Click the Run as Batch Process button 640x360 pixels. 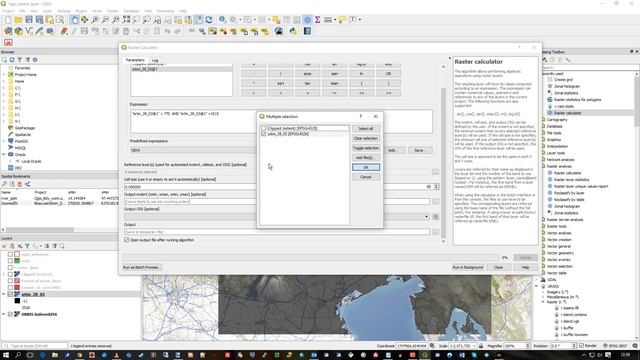(141, 267)
